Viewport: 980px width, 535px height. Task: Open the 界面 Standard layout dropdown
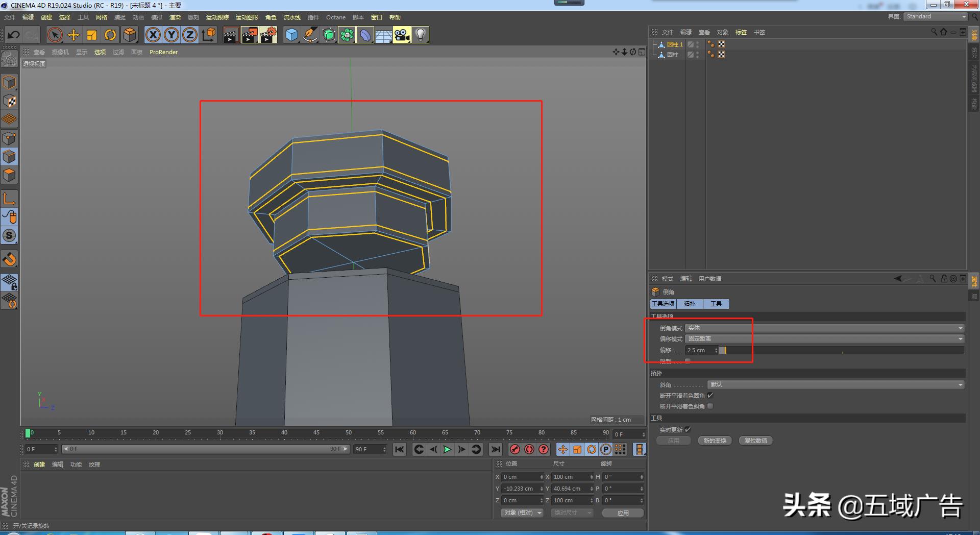tap(936, 17)
